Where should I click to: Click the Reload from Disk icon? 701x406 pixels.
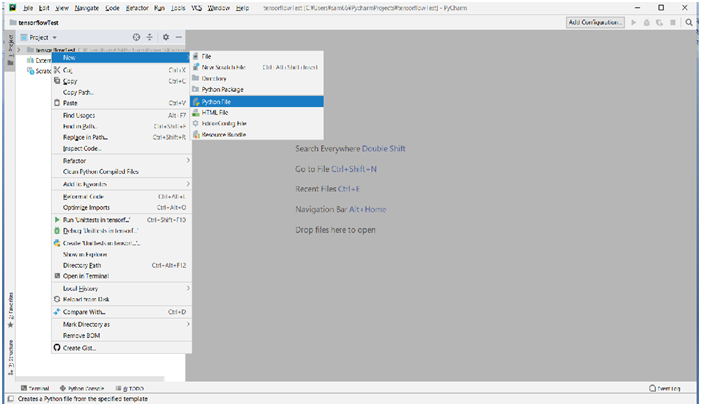click(x=57, y=299)
